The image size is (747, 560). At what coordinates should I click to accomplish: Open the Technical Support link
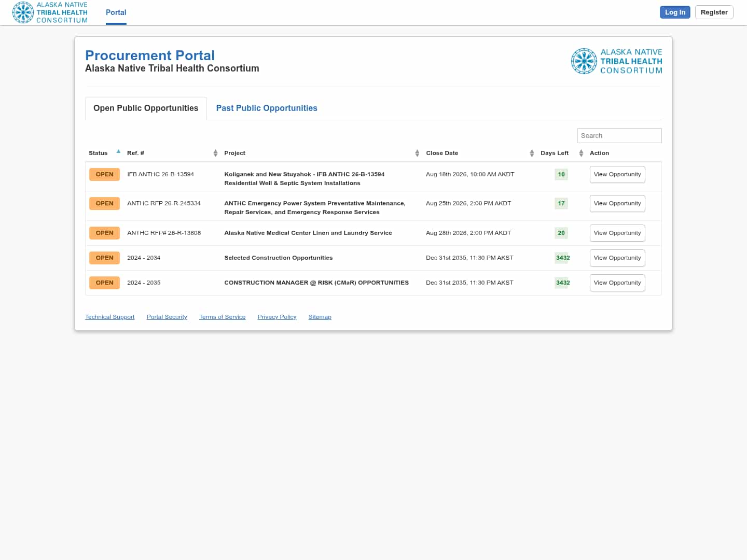pyautogui.click(x=110, y=317)
